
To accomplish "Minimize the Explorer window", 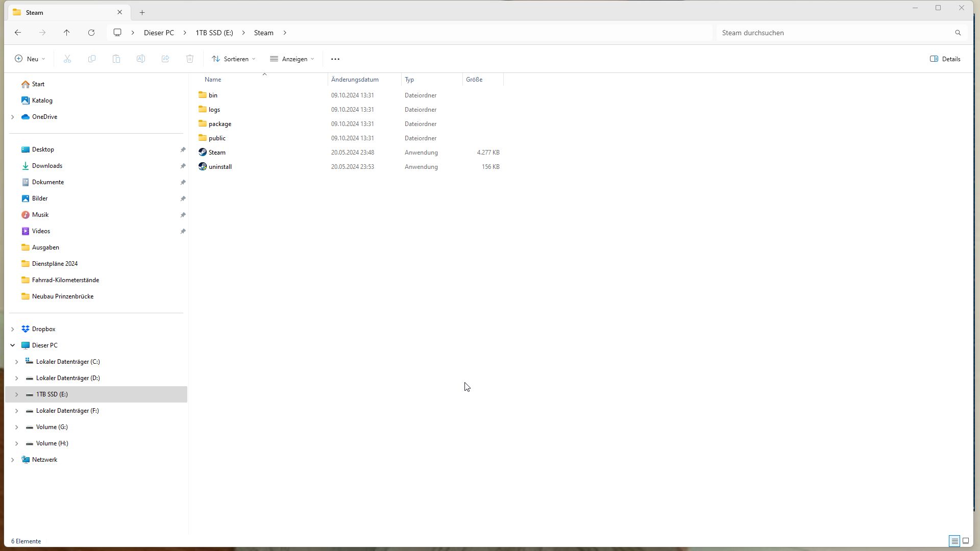I will point(915,8).
